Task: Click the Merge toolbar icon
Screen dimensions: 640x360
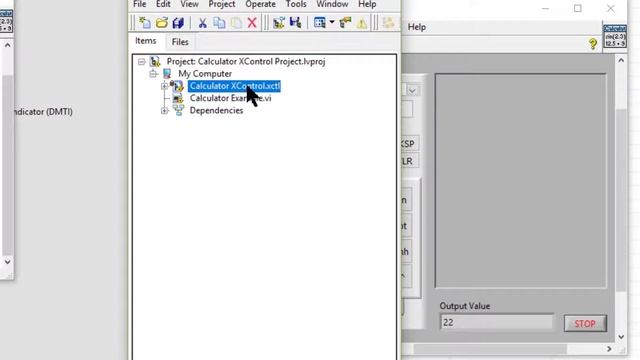Action: click(x=295, y=23)
